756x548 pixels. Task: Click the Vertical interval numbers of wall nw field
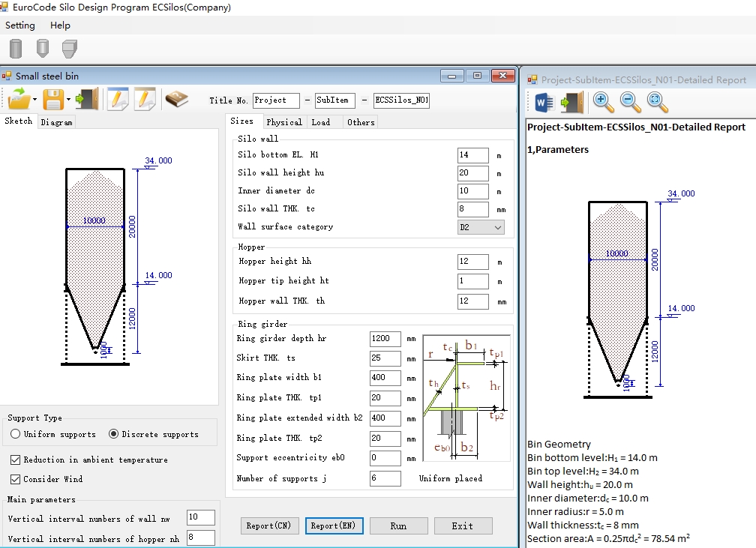(x=200, y=517)
